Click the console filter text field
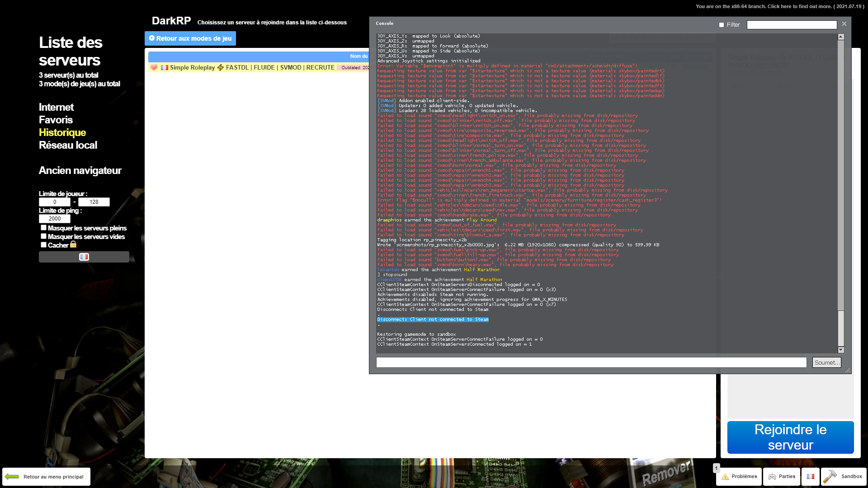The height and width of the screenshot is (488, 868). tap(792, 25)
